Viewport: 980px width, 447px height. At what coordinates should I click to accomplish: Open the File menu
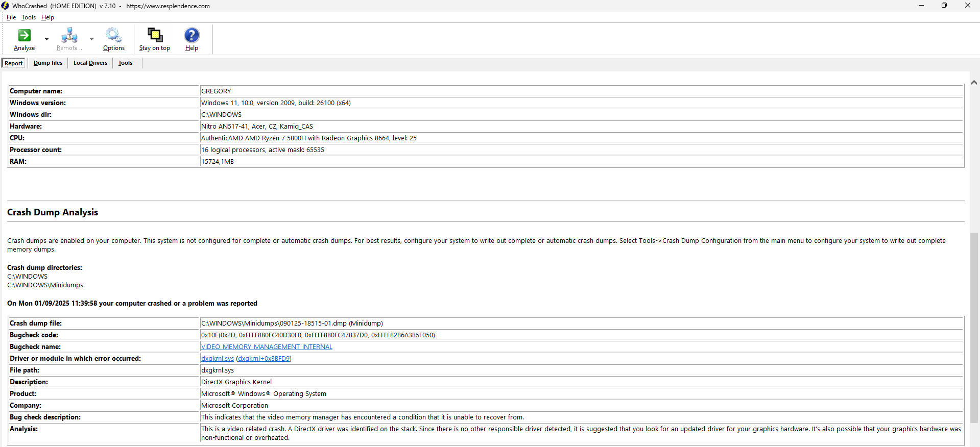point(11,17)
